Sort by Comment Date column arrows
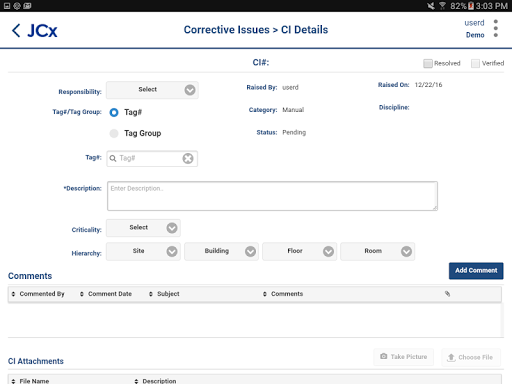Viewport: 512px width, 384px height. click(x=82, y=294)
